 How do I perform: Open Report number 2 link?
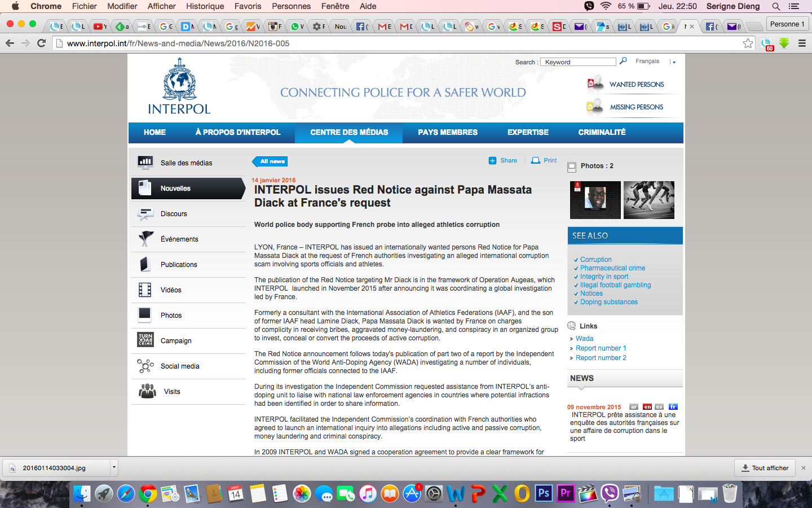click(601, 358)
